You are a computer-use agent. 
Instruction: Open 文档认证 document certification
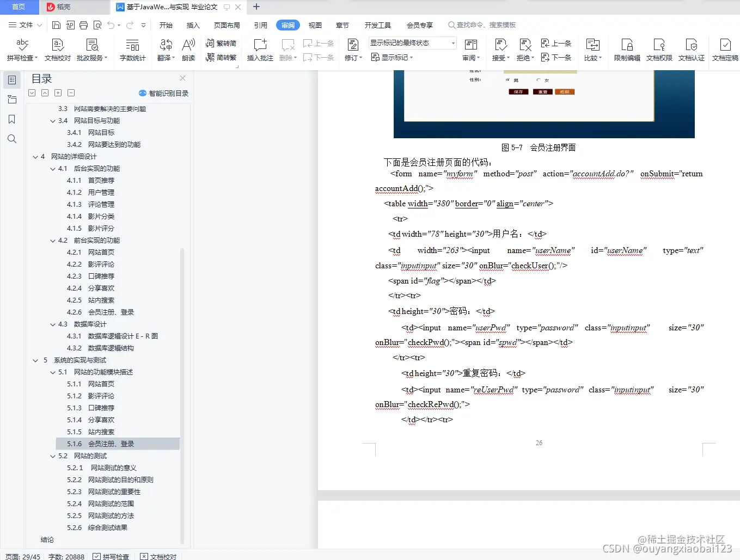(691, 50)
